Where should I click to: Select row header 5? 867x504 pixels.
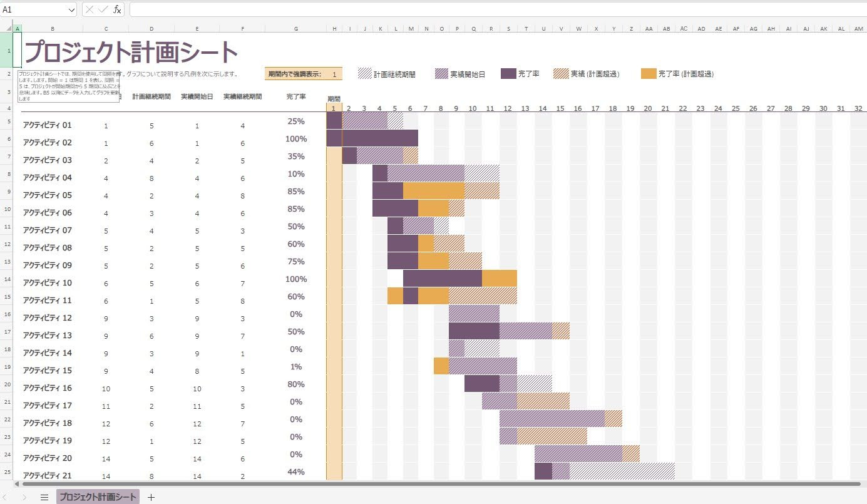[6, 121]
